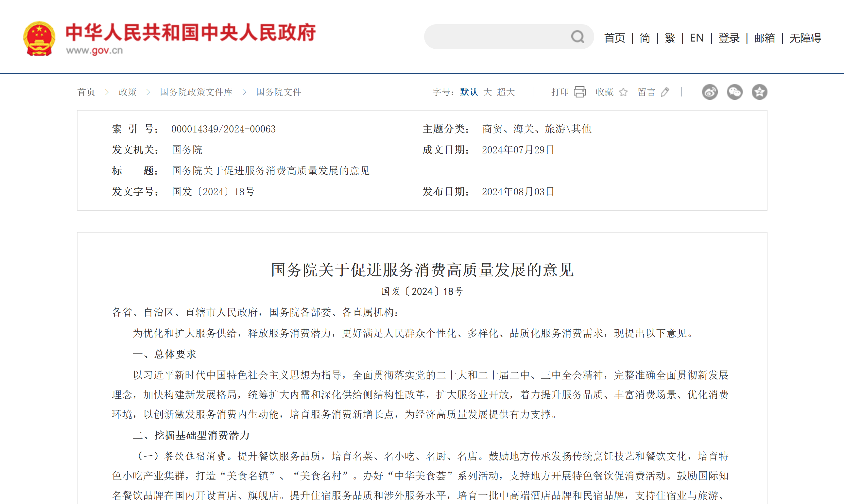This screenshot has height=504, width=844.
Task: Select 大 font size
Action: pyautogui.click(x=488, y=92)
